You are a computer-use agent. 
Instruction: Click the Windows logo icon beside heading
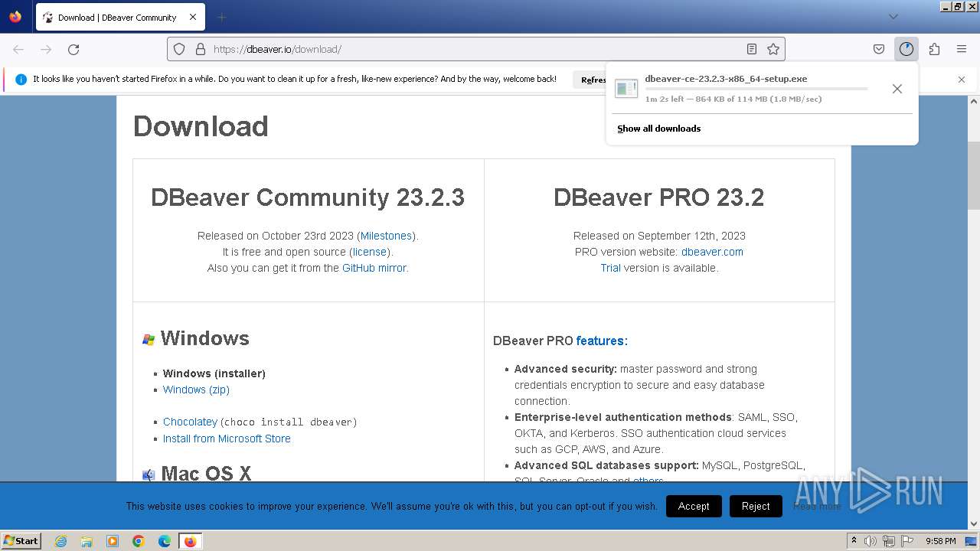pyautogui.click(x=149, y=339)
